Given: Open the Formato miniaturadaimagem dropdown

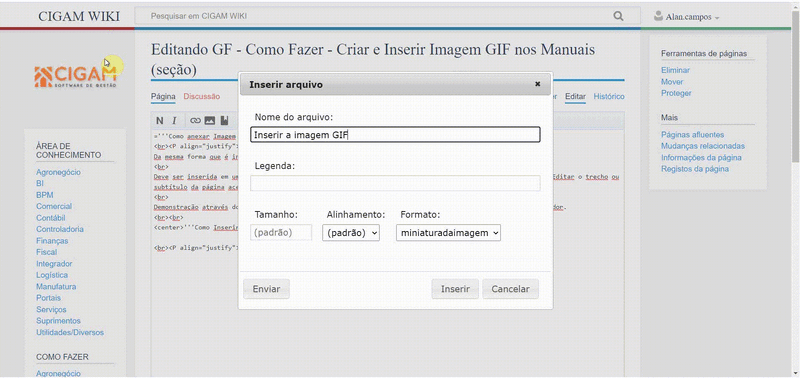Looking at the screenshot, I should click(x=448, y=233).
